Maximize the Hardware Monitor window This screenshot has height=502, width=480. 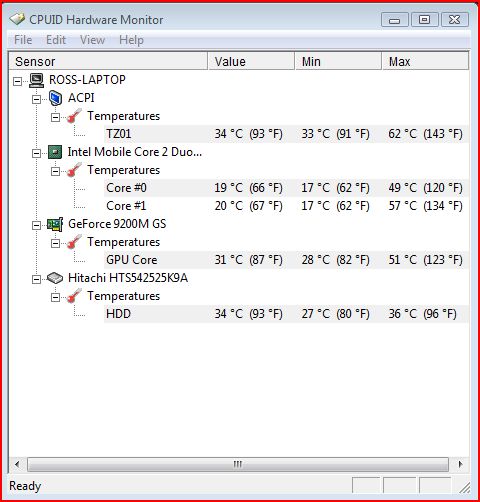(x=424, y=20)
